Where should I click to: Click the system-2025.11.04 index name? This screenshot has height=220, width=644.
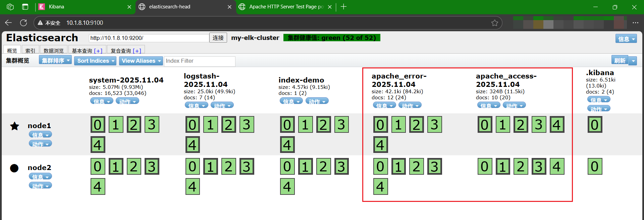tap(126, 80)
